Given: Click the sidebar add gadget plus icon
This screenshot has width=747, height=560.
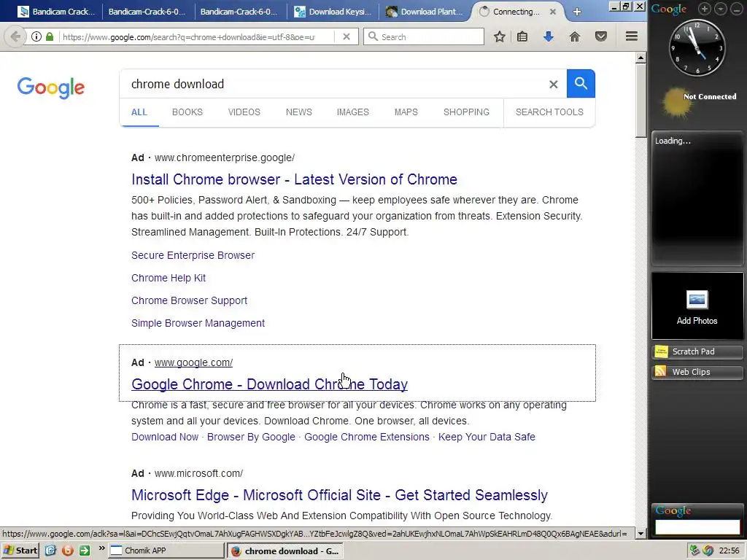Looking at the screenshot, I should coord(704,9).
